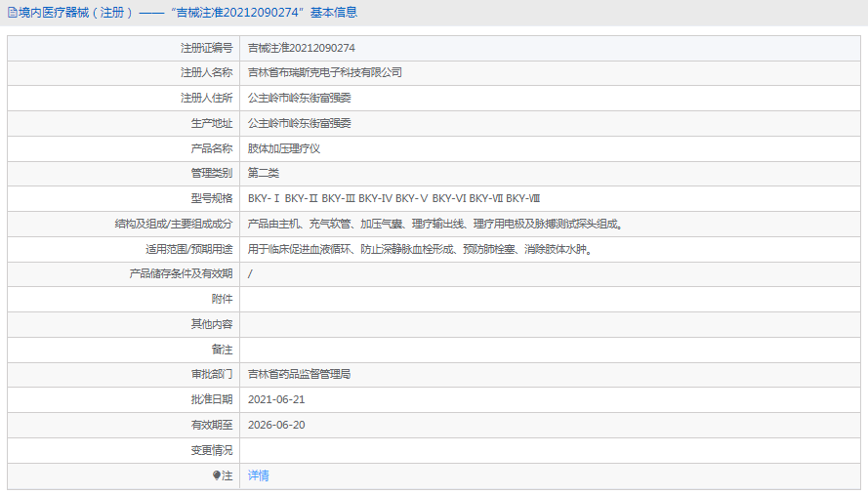
Task: Click the 结构及组成 description 产品由主机、充气软管
Action: point(436,224)
